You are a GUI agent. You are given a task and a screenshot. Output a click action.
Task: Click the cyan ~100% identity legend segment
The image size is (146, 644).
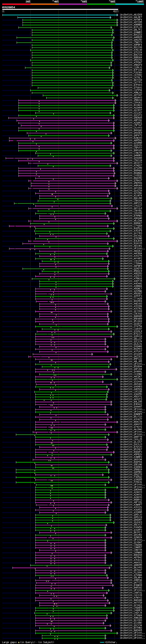tap(130, 4)
